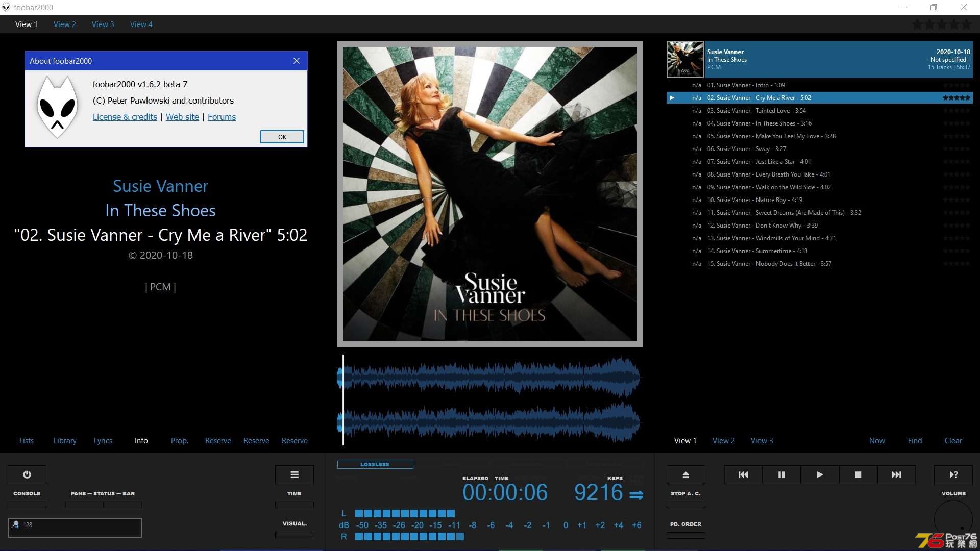Skip to next track
The height and width of the screenshot is (551, 980).
point(896,474)
